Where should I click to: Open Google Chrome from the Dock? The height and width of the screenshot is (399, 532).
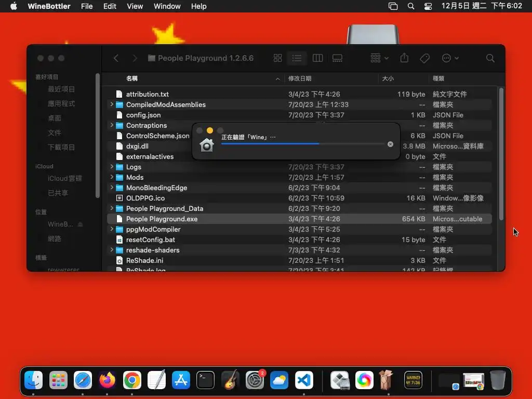pos(132,380)
